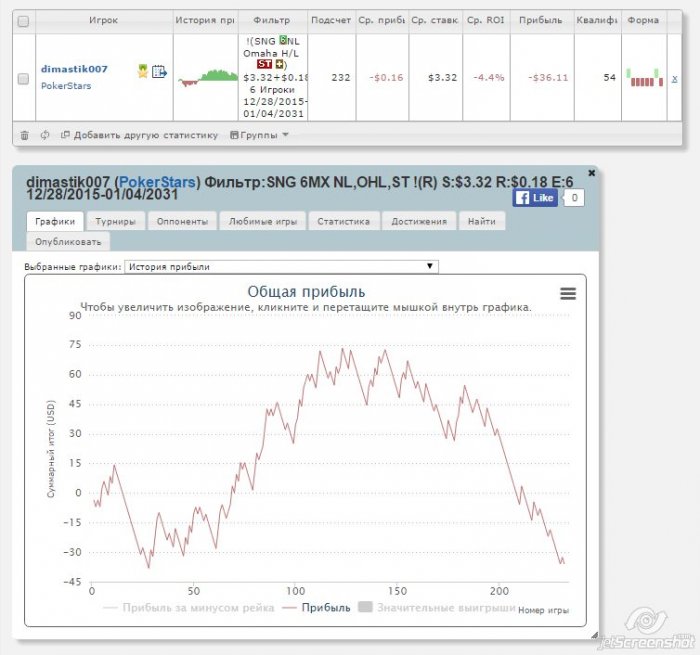Open the Выбранные графики dropdown
This screenshot has height=655, width=700.
281,267
